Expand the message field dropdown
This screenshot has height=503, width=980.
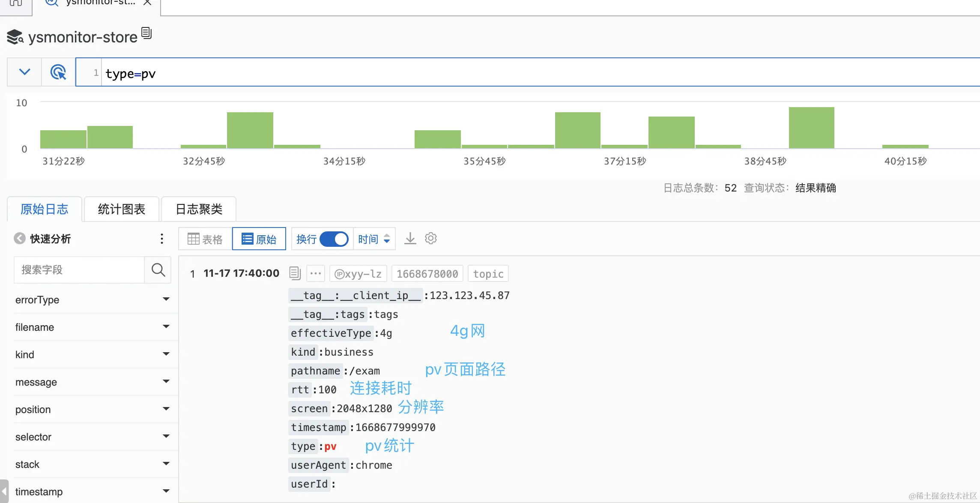click(166, 382)
